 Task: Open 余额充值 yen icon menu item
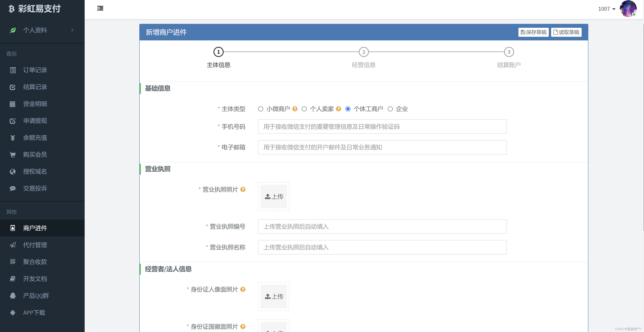(x=35, y=138)
